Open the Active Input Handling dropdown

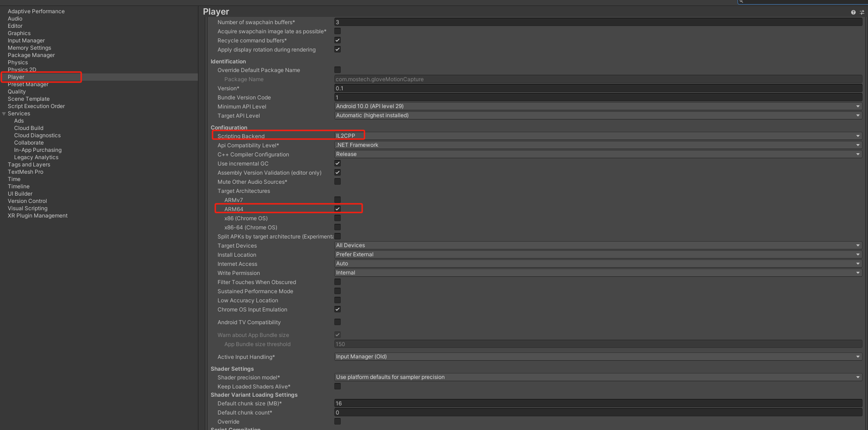(598, 357)
